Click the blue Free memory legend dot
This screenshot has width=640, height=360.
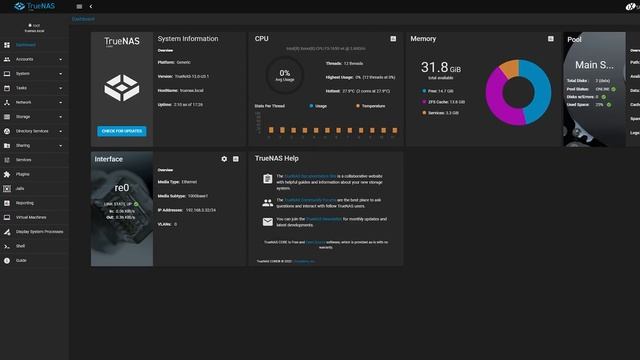pos(424,91)
